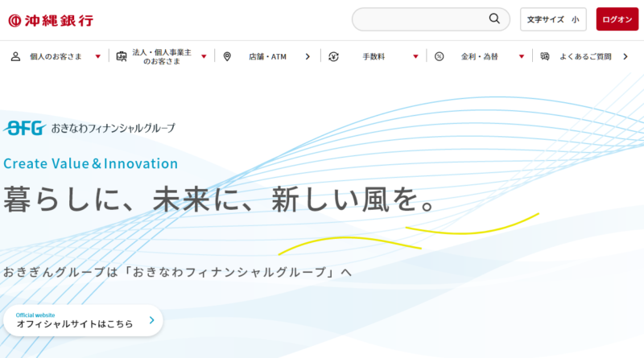
Task: Open the よくあるご質問 page
Action: 586,56
